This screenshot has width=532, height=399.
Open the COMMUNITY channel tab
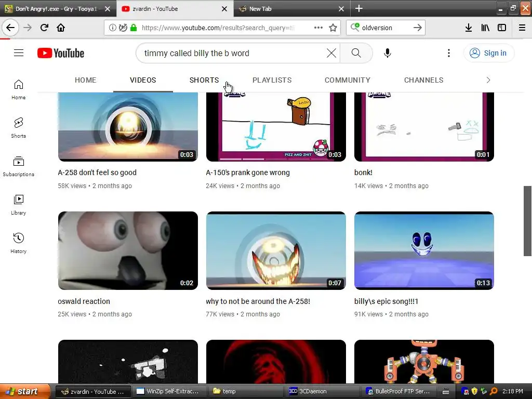click(348, 80)
